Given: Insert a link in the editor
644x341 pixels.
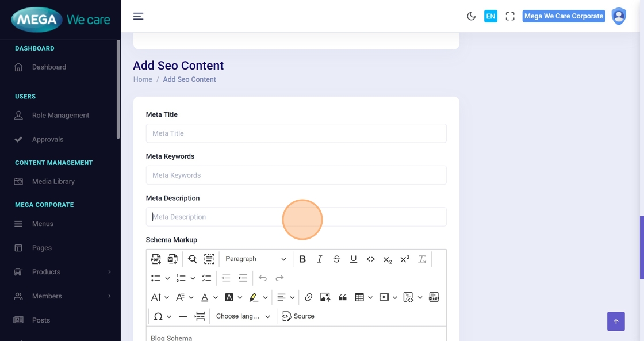Looking at the screenshot, I should click(309, 297).
